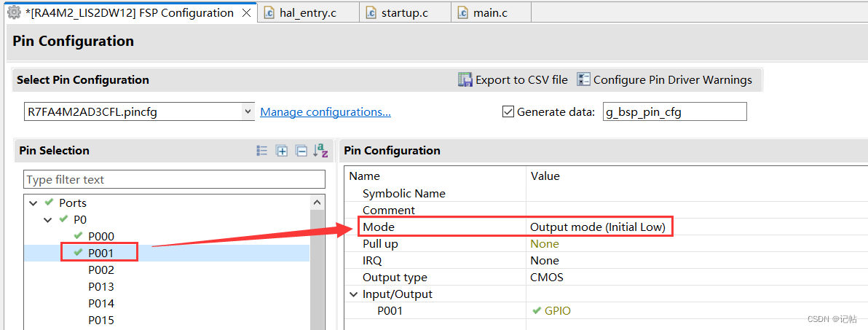
Task: Expand all pins in Pin Selection
Action: tap(282, 151)
